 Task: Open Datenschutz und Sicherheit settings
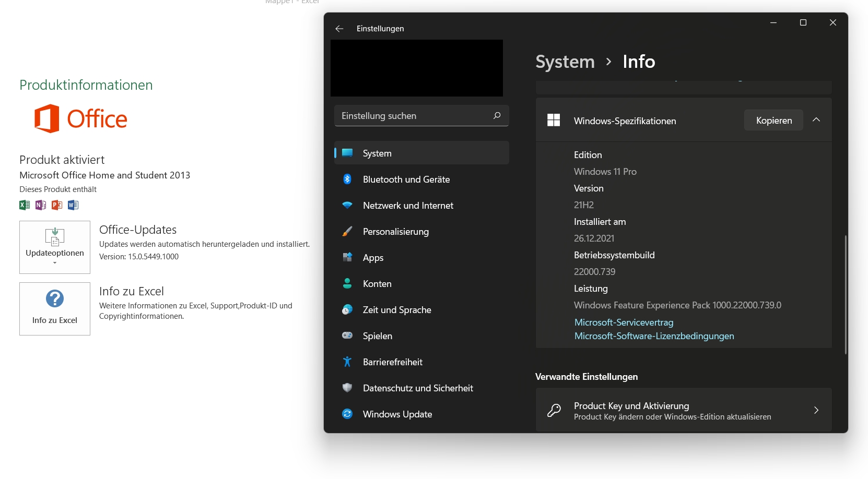click(x=421, y=388)
